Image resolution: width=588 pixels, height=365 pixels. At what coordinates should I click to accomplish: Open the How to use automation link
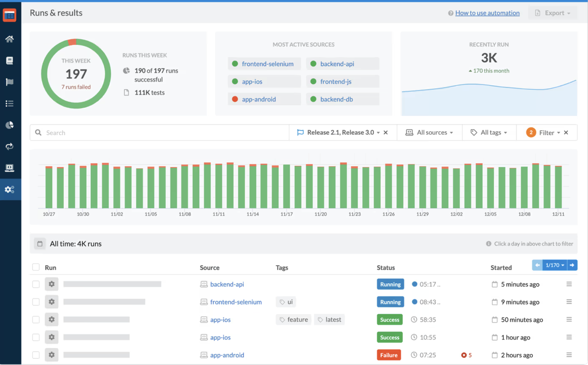(x=487, y=13)
